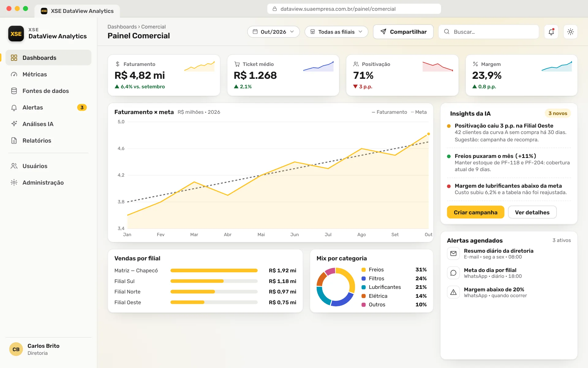Click the people icon on Positivação card

pos(356,64)
